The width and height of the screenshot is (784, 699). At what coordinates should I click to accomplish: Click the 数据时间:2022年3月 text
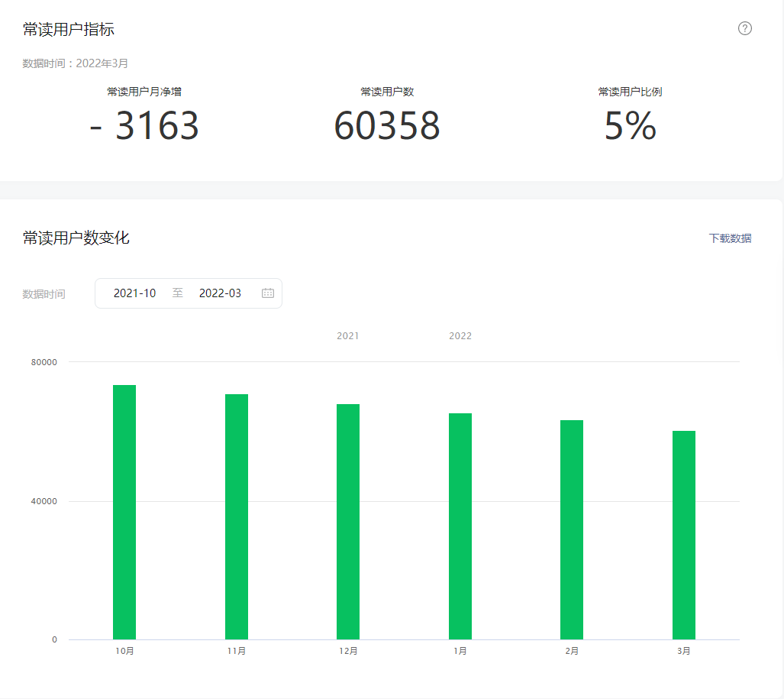click(x=76, y=63)
